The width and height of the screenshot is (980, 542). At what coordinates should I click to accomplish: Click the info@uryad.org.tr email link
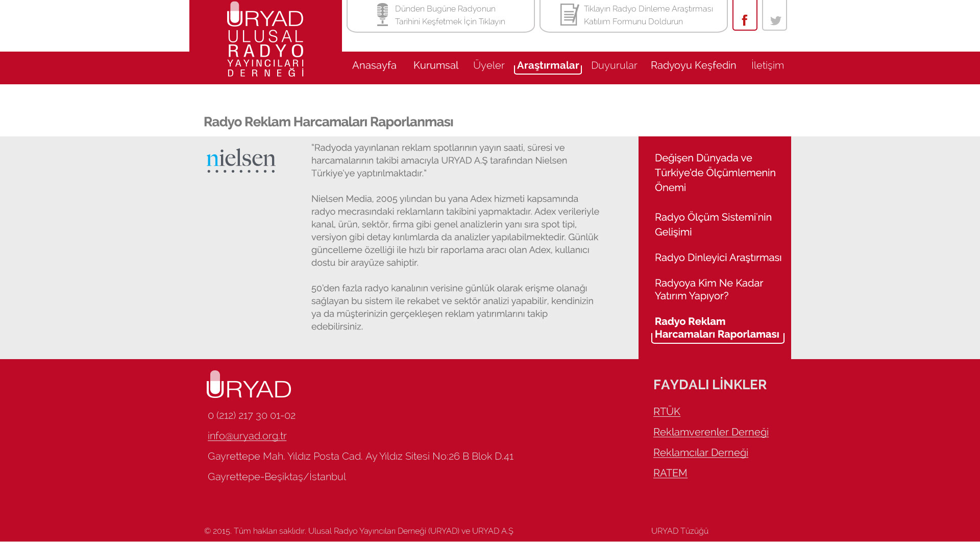(x=247, y=436)
